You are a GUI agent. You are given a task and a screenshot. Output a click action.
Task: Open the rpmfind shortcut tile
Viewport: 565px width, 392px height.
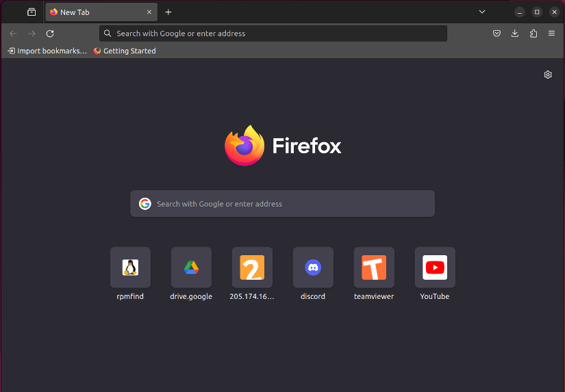coord(130,267)
